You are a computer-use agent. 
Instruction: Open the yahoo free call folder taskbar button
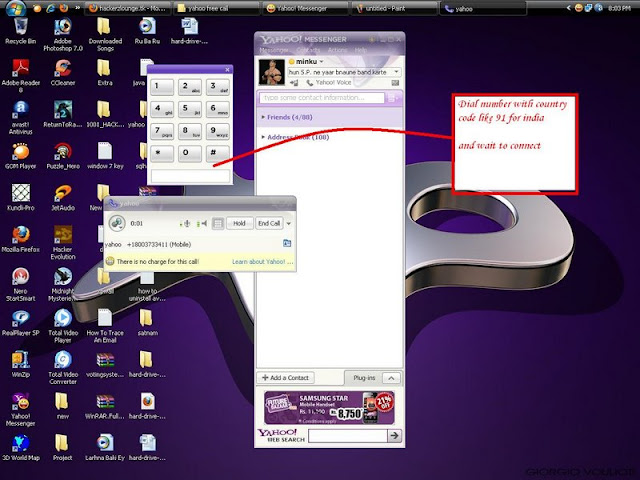click(216, 8)
